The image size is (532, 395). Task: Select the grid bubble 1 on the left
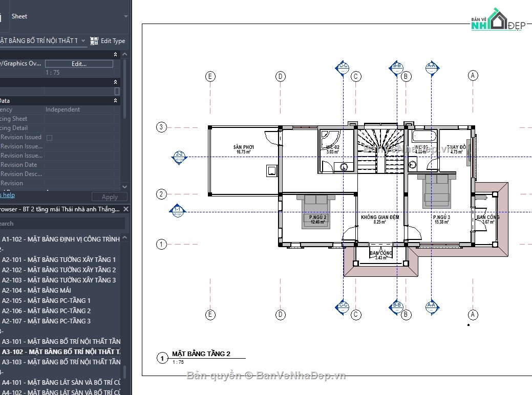[161, 244]
